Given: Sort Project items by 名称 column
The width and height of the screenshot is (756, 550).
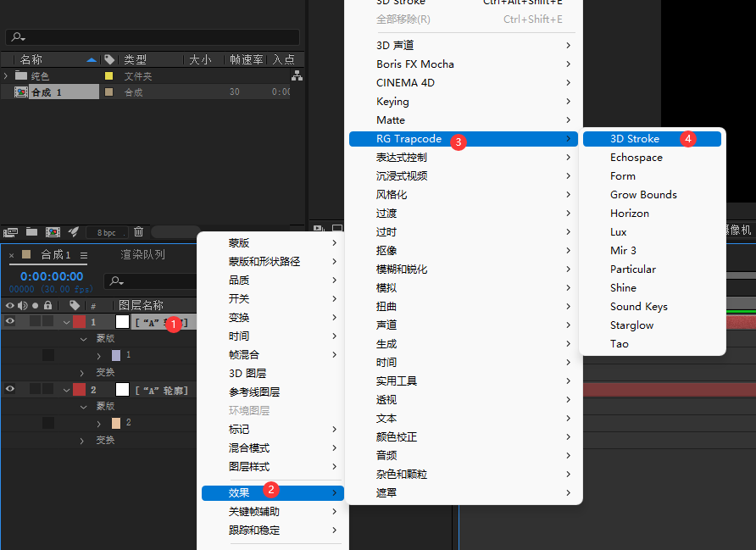Looking at the screenshot, I should (31, 59).
